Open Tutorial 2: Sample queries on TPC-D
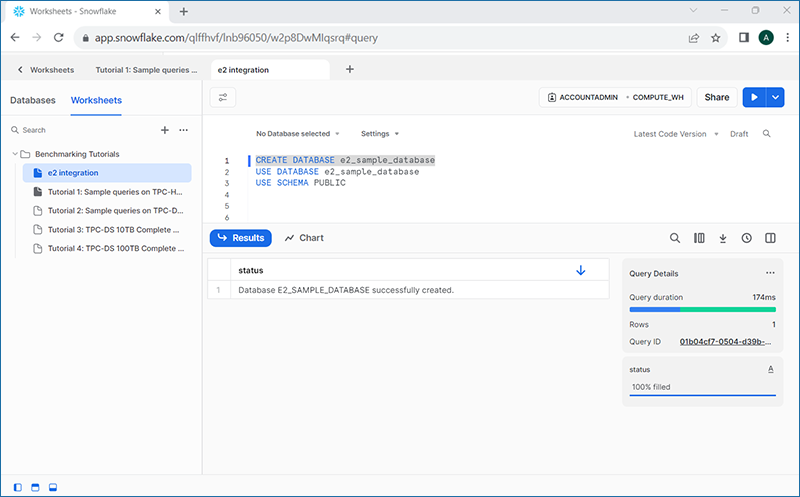The width and height of the screenshot is (800, 497). point(107,211)
